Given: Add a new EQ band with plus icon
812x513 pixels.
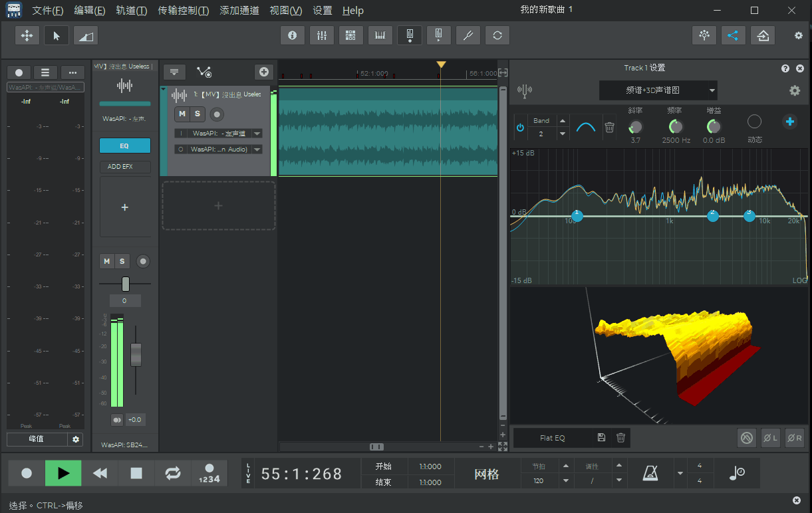Looking at the screenshot, I should 789,122.
